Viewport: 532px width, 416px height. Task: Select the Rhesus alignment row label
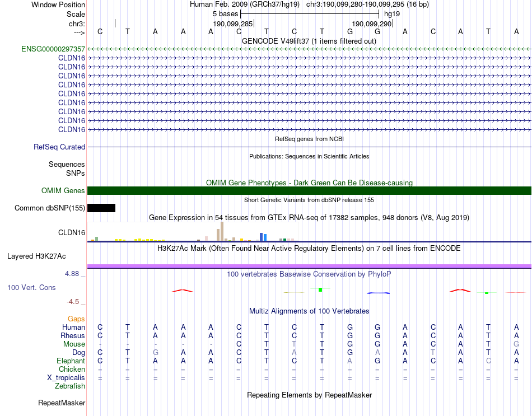[x=73, y=335]
